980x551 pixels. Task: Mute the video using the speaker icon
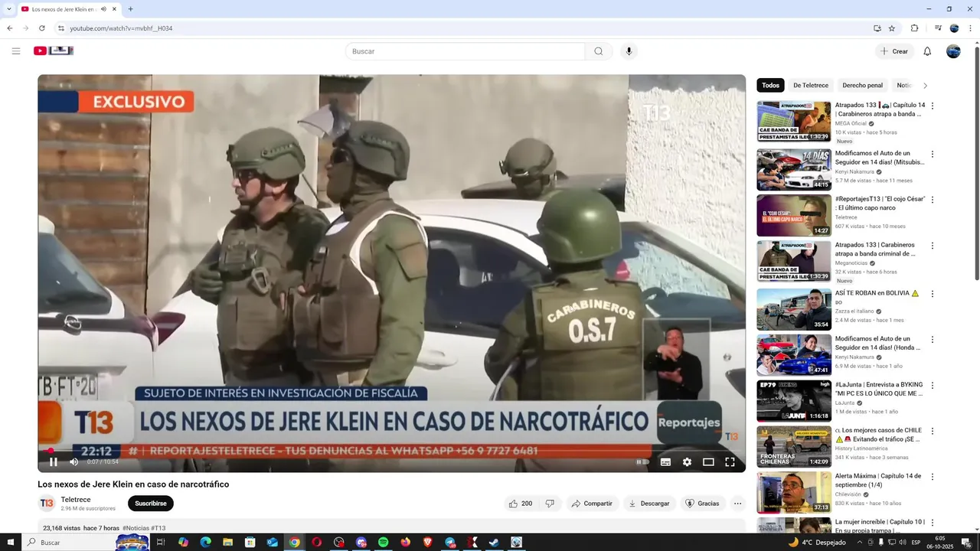pyautogui.click(x=74, y=461)
